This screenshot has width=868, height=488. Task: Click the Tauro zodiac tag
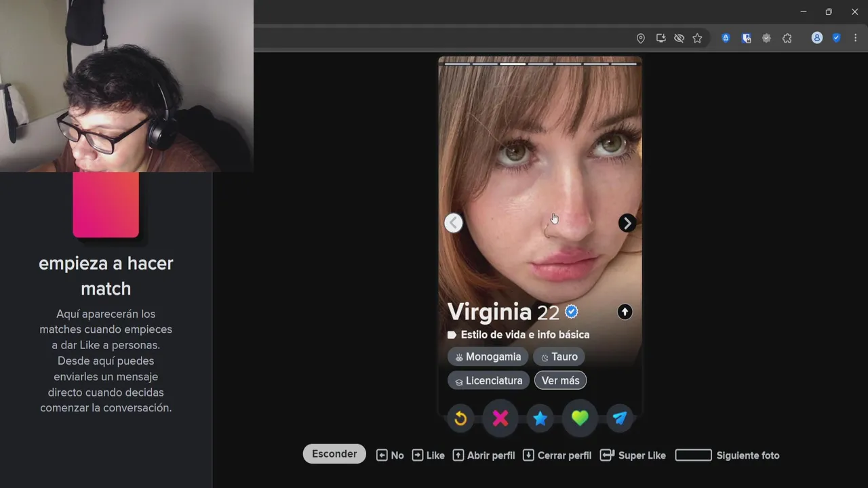click(x=559, y=357)
